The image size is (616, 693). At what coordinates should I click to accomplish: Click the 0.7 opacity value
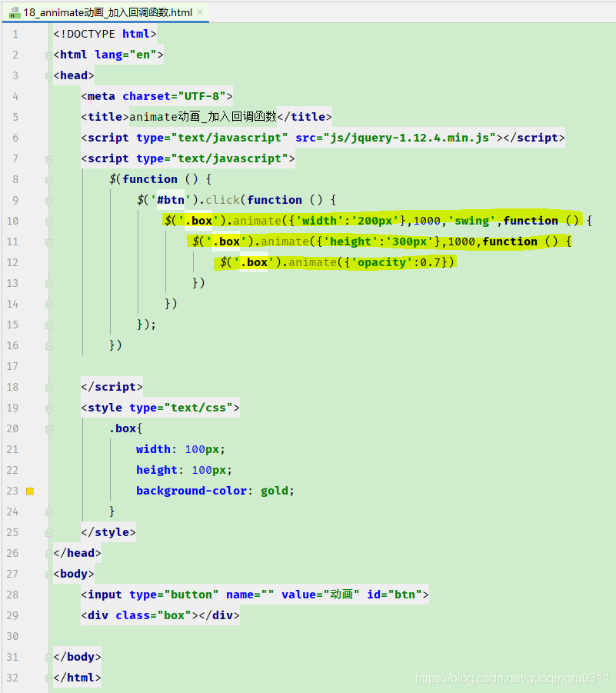(x=431, y=262)
